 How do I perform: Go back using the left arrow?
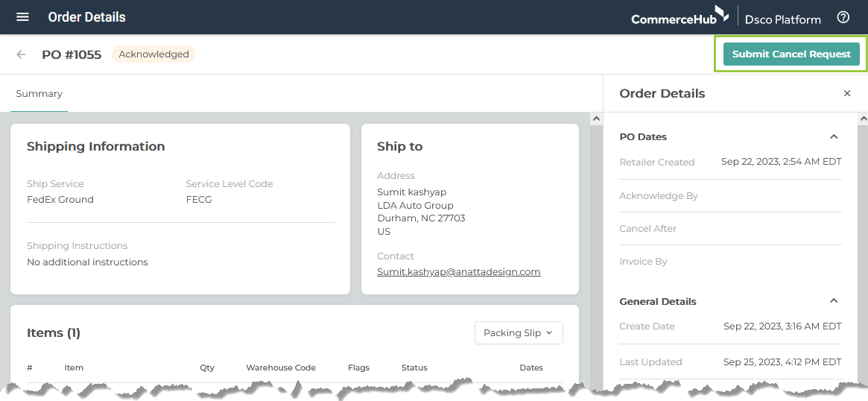pyautogui.click(x=21, y=54)
